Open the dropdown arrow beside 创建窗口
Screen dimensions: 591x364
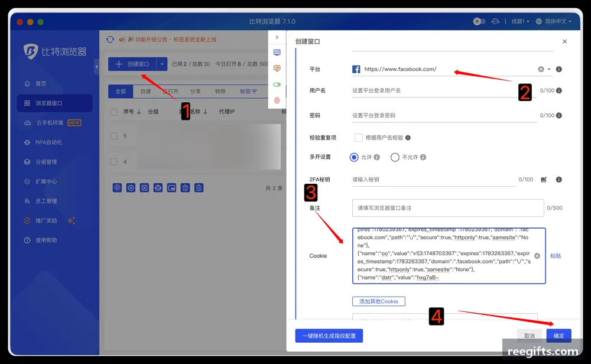coord(162,64)
